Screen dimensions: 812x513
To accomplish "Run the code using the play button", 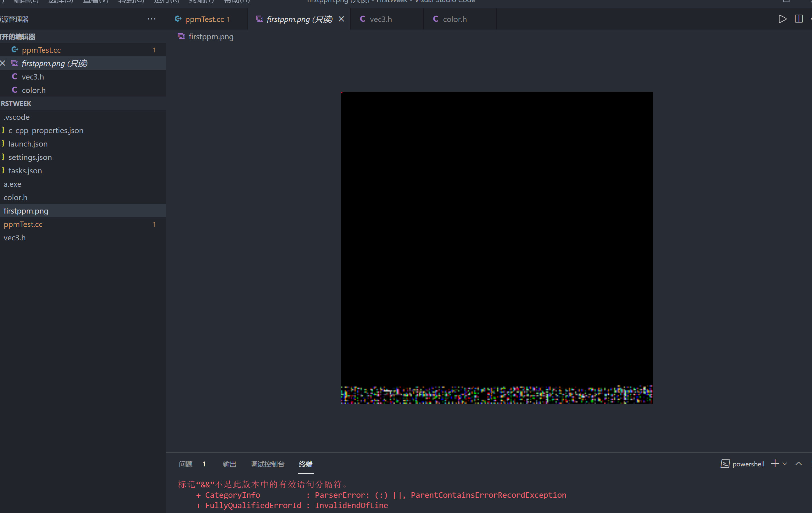I will point(782,19).
